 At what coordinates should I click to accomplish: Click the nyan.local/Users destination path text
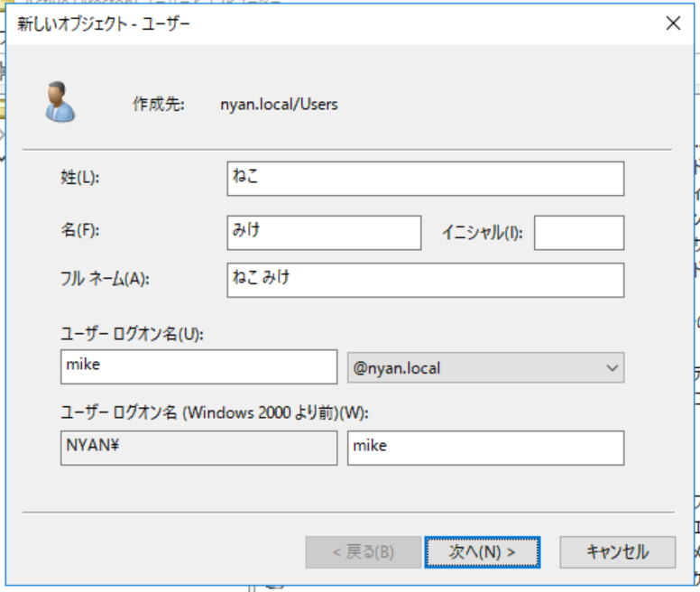pyautogui.click(x=279, y=104)
